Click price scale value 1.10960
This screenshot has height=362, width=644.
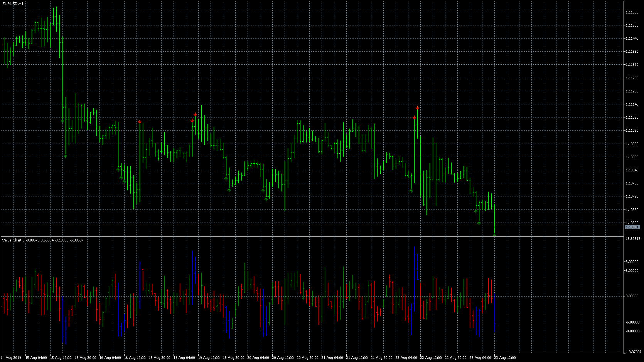pyautogui.click(x=632, y=144)
